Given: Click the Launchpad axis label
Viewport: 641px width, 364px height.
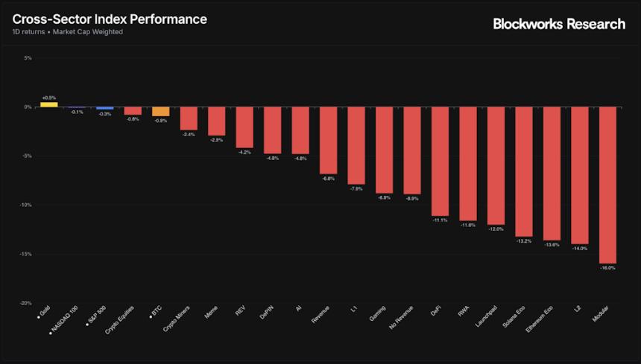Looking at the screenshot, I should pyautogui.click(x=487, y=317).
